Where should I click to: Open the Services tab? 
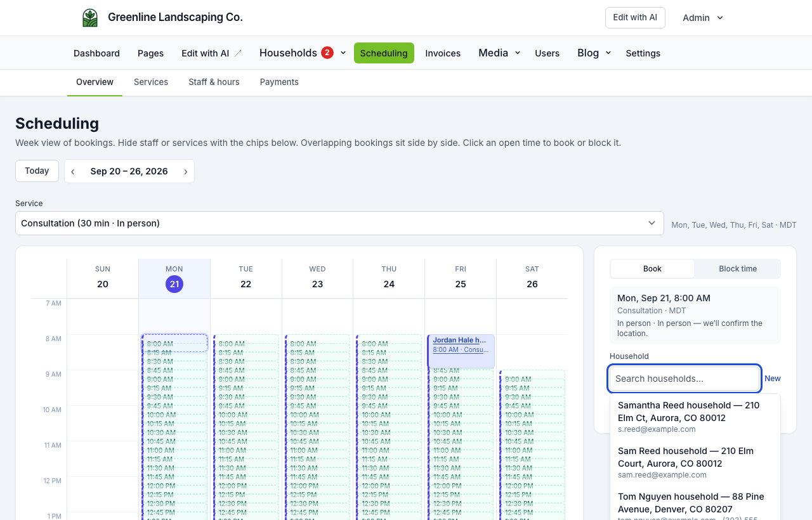[x=151, y=82]
